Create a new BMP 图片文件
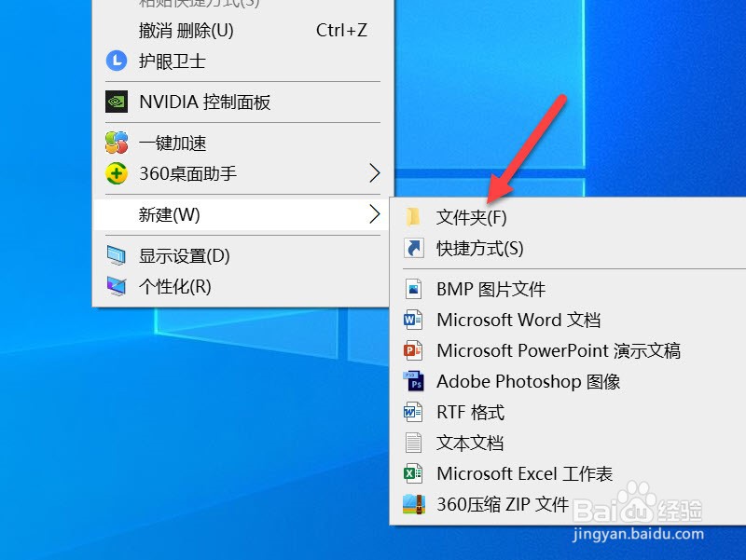Image resolution: width=746 pixels, height=560 pixels. pos(569,289)
